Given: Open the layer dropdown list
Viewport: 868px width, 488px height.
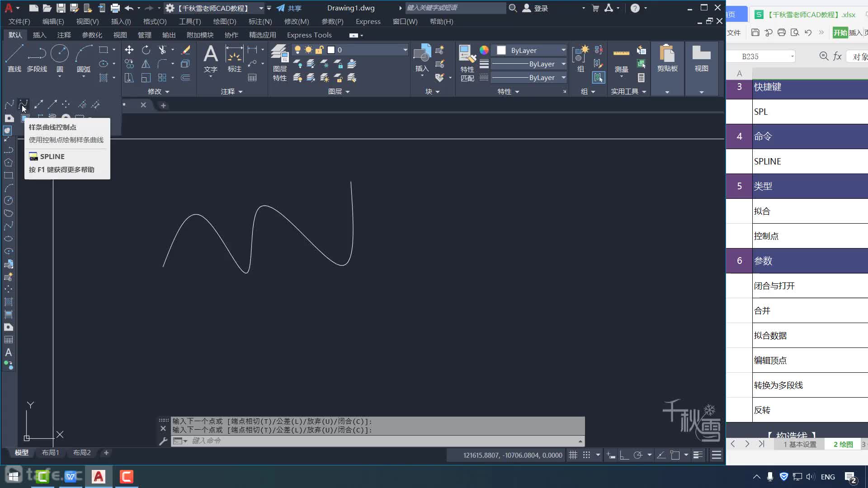Looking at the screenshot, I should (405, 50).
